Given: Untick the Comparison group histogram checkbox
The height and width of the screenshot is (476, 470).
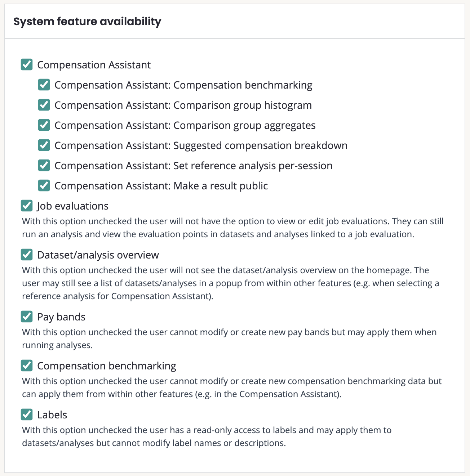Looking at the screenshot, I should pyautogui.click(x=44, y=105).
